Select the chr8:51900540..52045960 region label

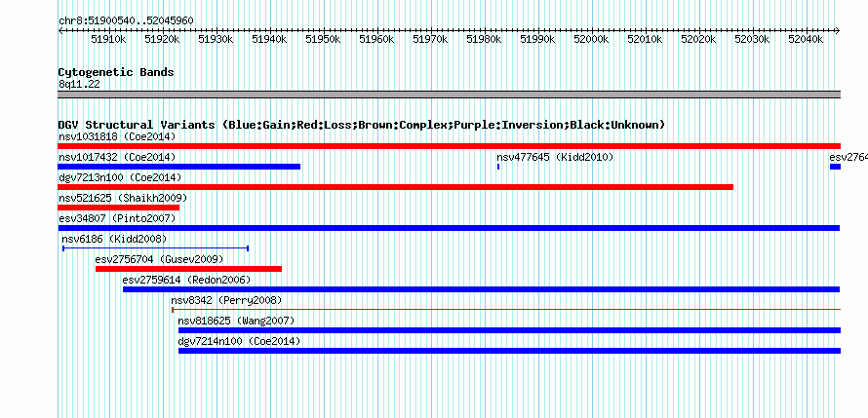(x=126, y=21)
